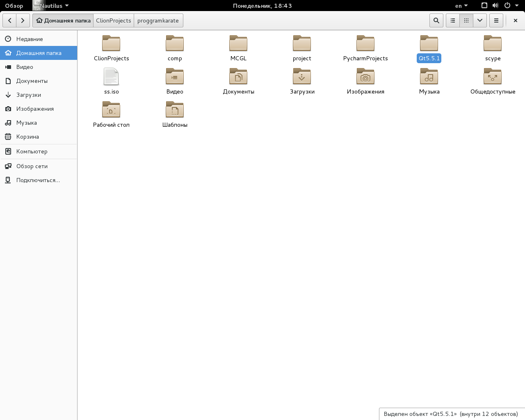The height and width of the screenshot is (420, 525).
Task: Select the project folder
Action: coord(302,48)
